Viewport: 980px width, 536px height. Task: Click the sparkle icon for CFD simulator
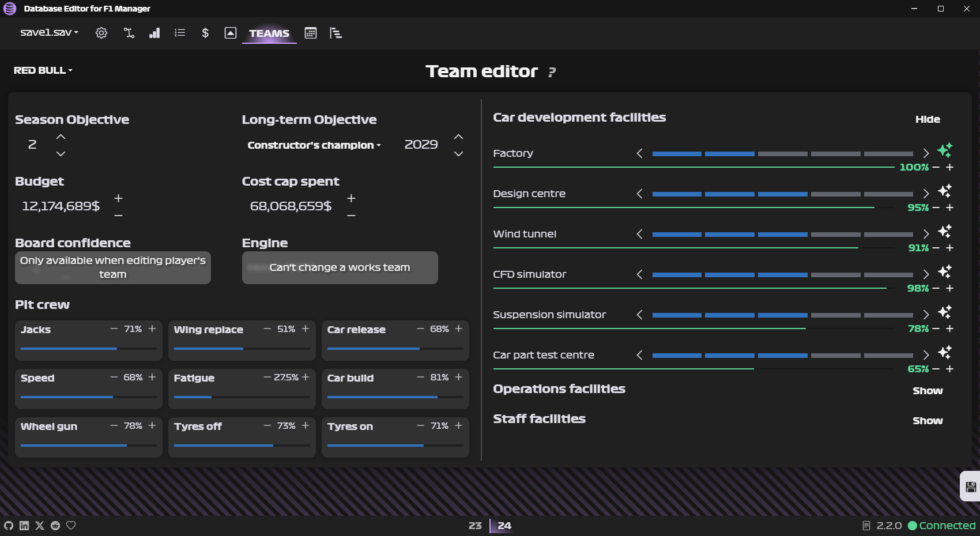(945, 271)
